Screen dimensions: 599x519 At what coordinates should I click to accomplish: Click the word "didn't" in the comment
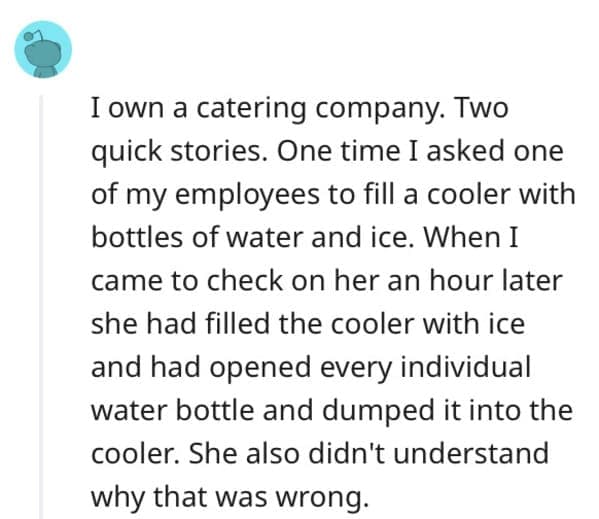click(347, 453)
